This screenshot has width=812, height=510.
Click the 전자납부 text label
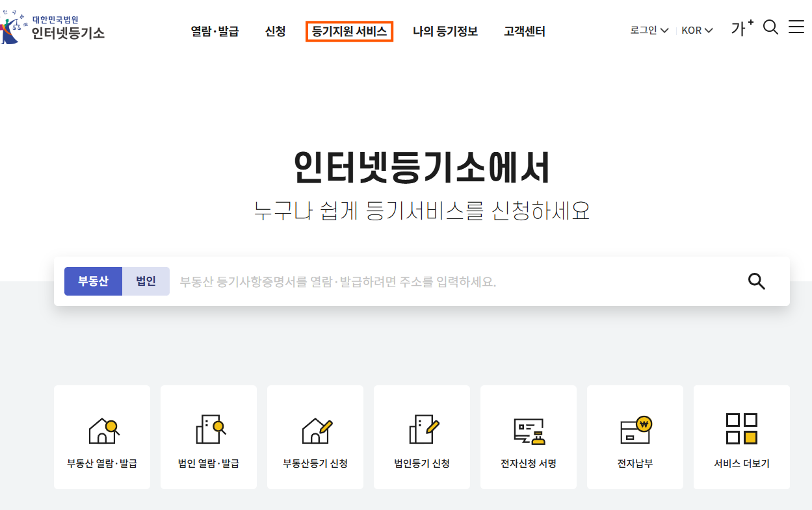pyautogui.click(x=635, y=464)
